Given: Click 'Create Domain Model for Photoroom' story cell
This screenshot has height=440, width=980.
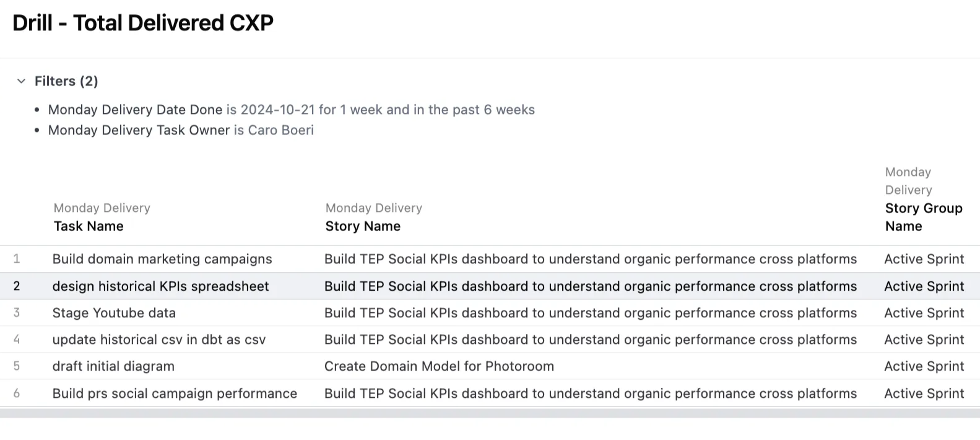Looking at the screenshot, I should click(x=439, y=366).
